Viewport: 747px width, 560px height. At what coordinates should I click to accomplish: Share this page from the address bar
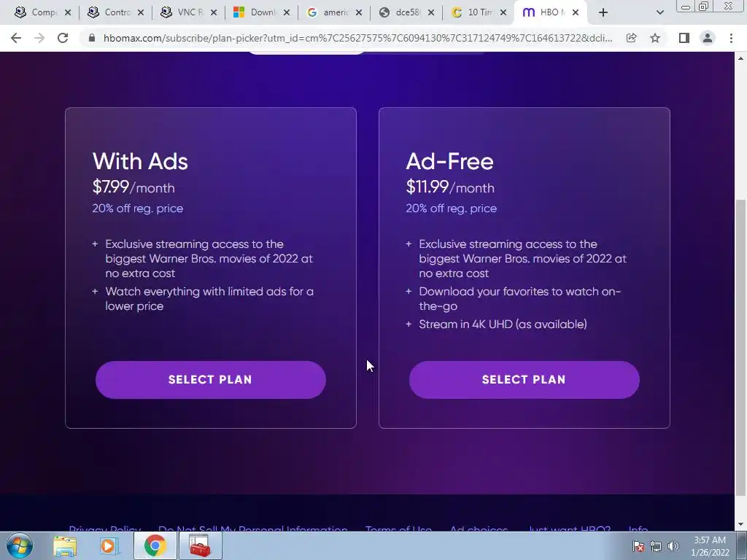631,38
